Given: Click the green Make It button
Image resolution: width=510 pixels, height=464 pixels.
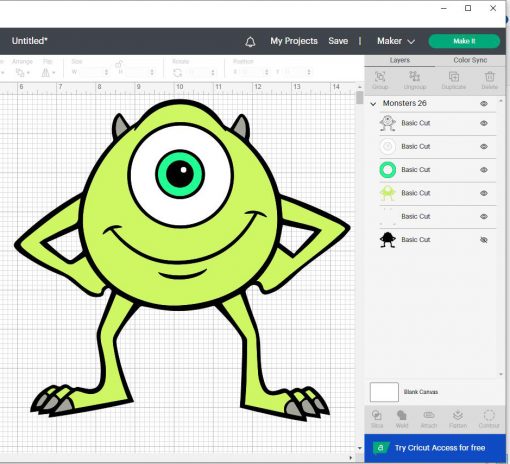Looking at the screenshot, I should tap(464, 41).
